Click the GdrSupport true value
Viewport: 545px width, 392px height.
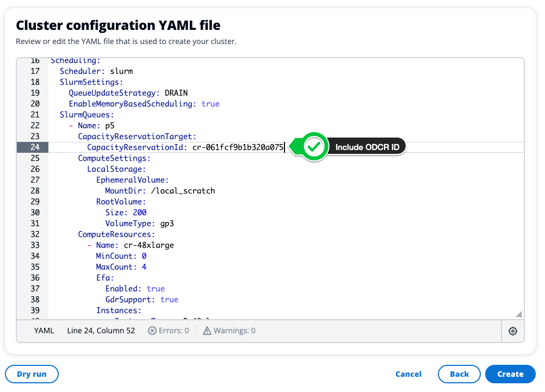[169, 300]
